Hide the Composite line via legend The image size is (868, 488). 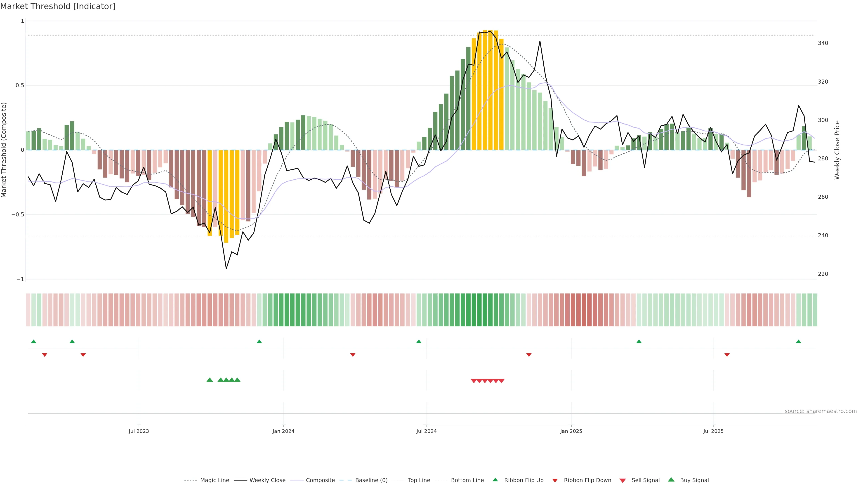coord(320,480)
